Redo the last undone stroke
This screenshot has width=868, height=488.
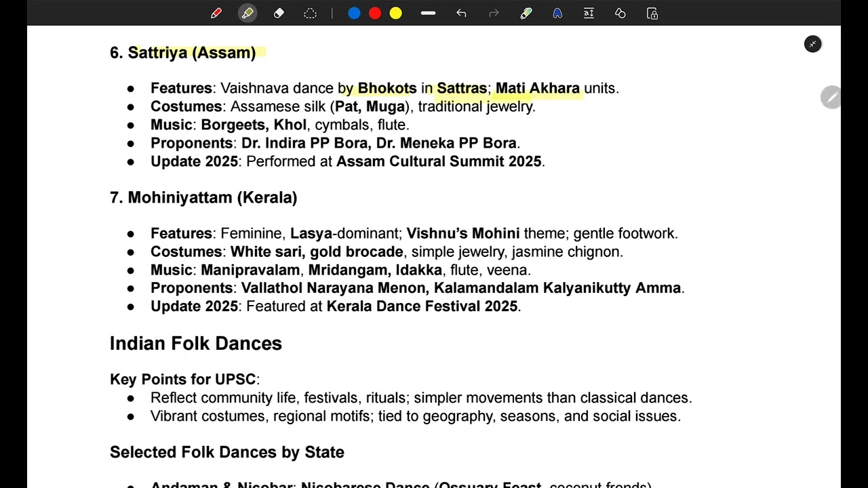[x=494, y=14]
